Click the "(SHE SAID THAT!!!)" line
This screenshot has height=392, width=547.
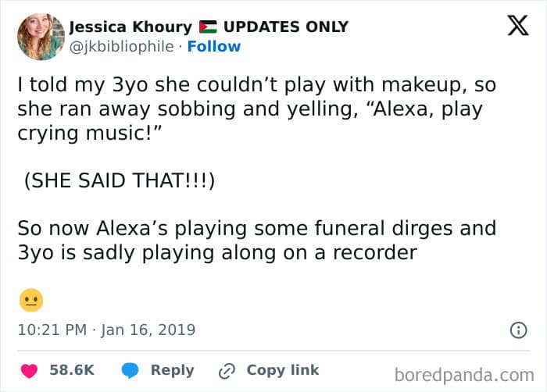click(x=119, y=180)
